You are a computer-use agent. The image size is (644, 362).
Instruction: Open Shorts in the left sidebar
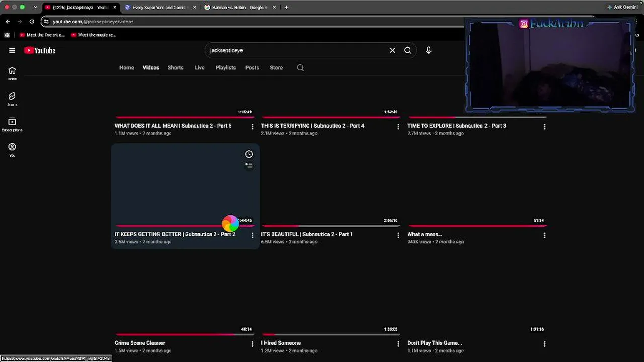point(12,99)
